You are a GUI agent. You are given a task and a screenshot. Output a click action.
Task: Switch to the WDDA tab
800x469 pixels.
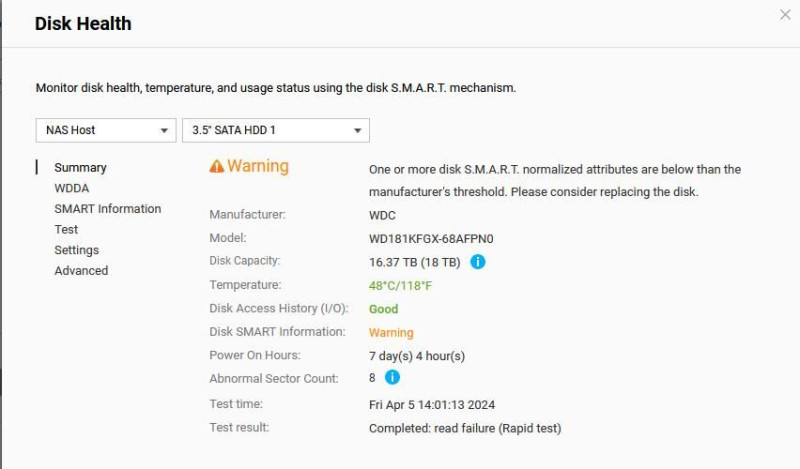(x=72, y=188)
